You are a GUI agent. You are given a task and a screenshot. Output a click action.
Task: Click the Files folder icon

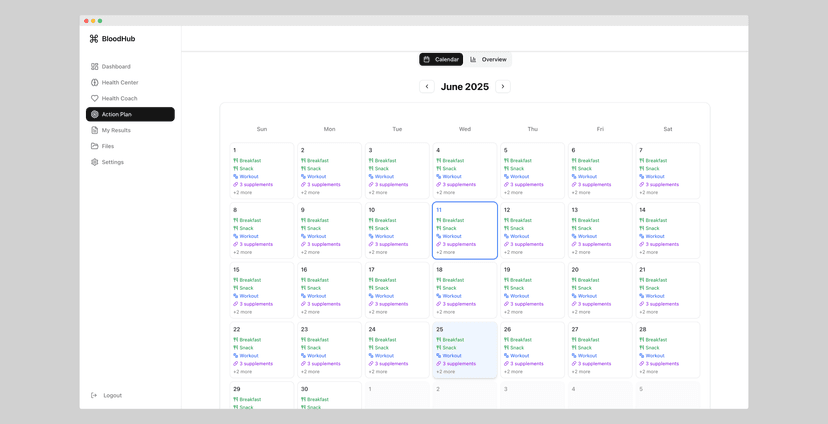(95, 146)
